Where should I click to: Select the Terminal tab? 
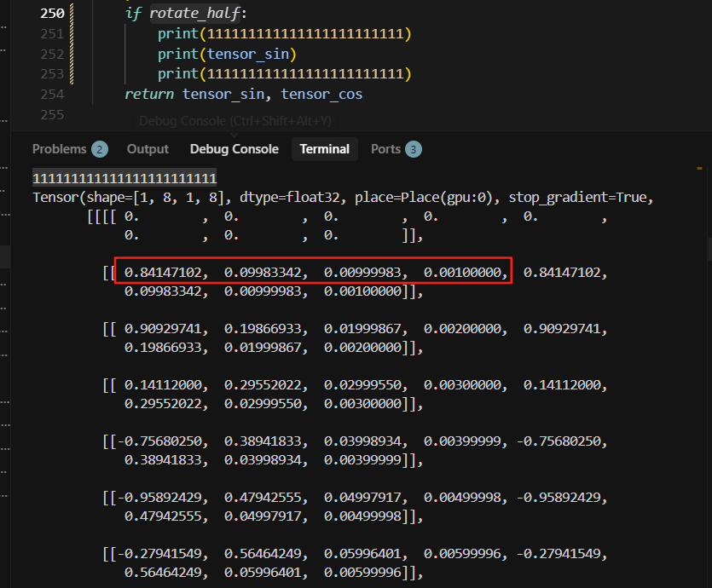tap(324, 149)
